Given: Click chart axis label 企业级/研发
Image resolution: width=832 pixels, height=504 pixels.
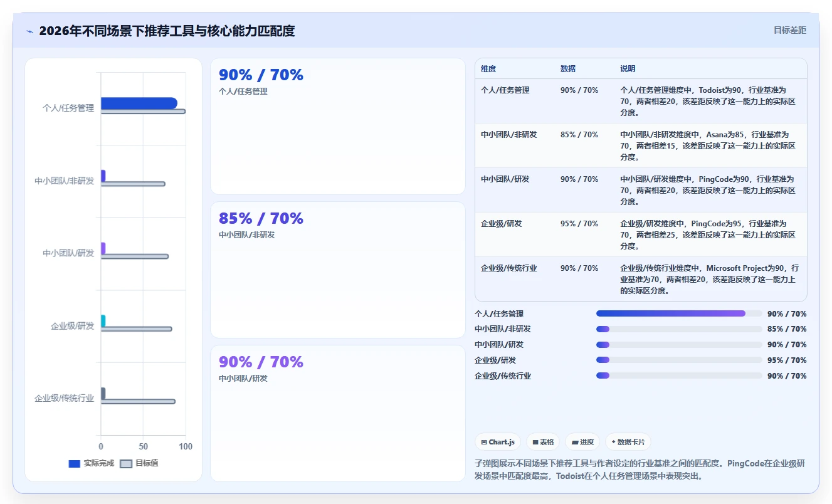Looking at the screenshot, I should pyautogui.click(x=73, y=326).
